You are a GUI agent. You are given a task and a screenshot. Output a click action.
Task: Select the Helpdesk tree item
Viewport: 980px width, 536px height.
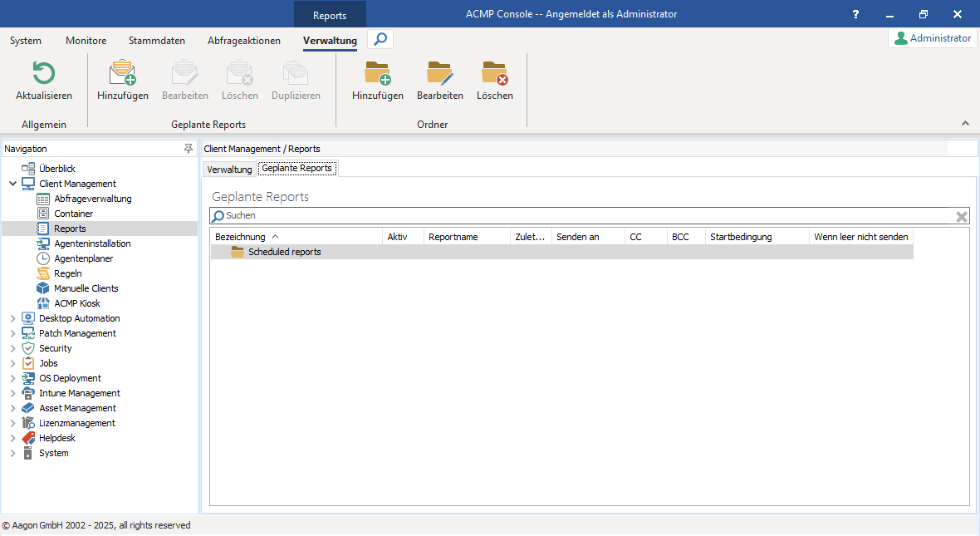click(x=56, y=439)
